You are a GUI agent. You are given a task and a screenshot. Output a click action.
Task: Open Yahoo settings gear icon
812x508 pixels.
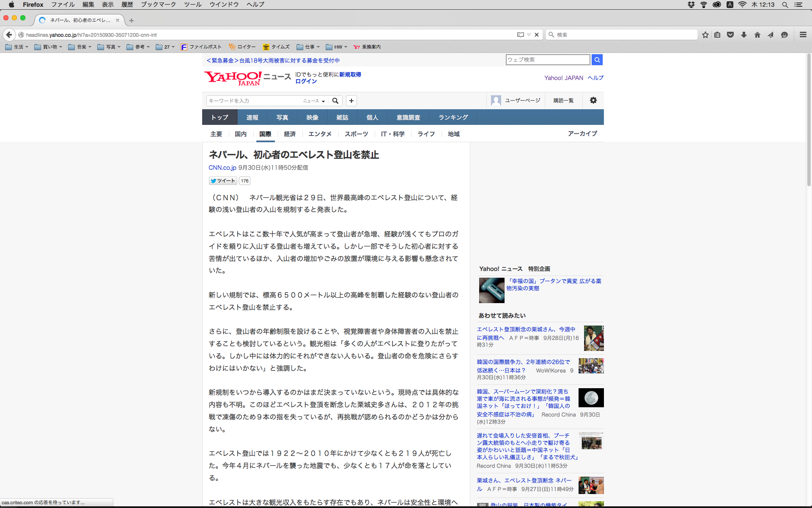[593, 100]
